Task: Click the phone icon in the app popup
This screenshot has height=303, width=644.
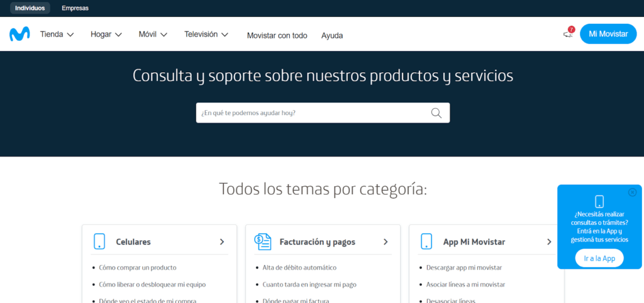Action: tap(599, 202)
